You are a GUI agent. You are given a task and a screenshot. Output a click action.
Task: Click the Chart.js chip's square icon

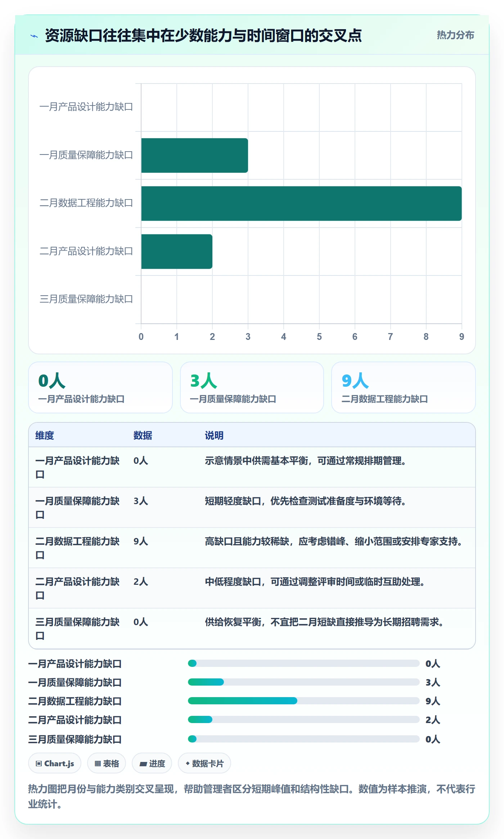tap(39, 763)
